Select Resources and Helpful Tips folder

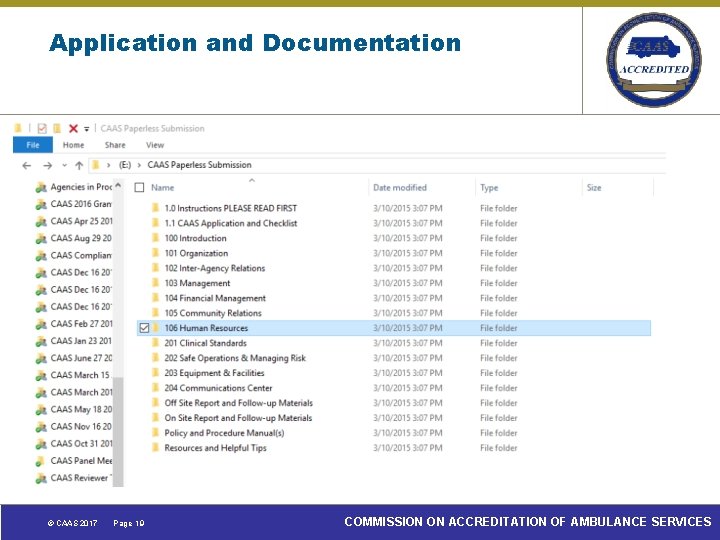coord(215,448)
